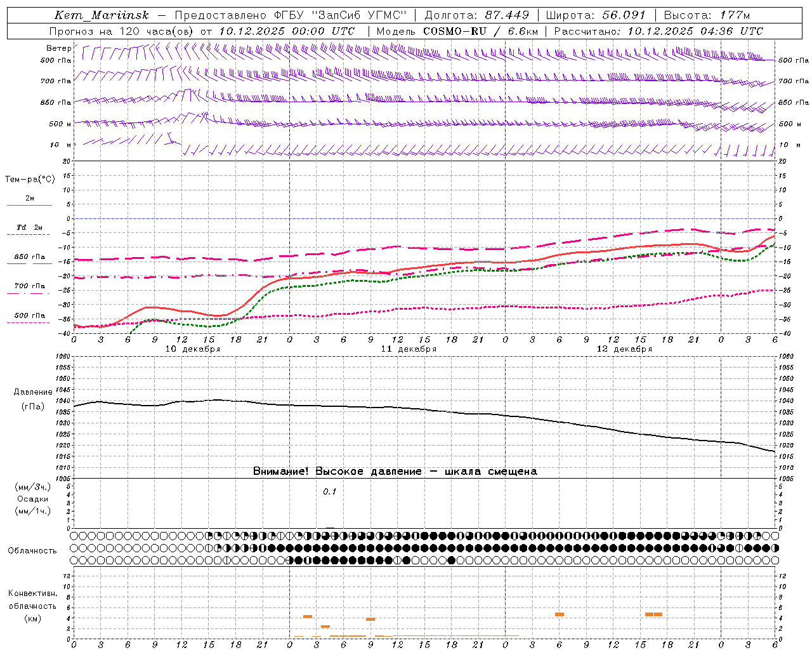This screenshot has width=812, height=650.
Task: Select forecast start time 10.12.2025 00:00 UTC
Action: pos(287,31)
